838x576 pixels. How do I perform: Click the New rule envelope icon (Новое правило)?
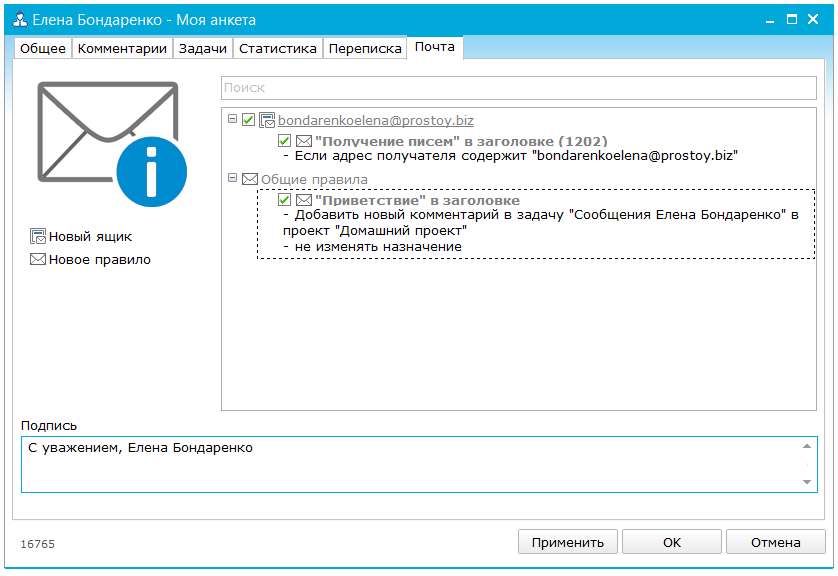tap(39, 260)
